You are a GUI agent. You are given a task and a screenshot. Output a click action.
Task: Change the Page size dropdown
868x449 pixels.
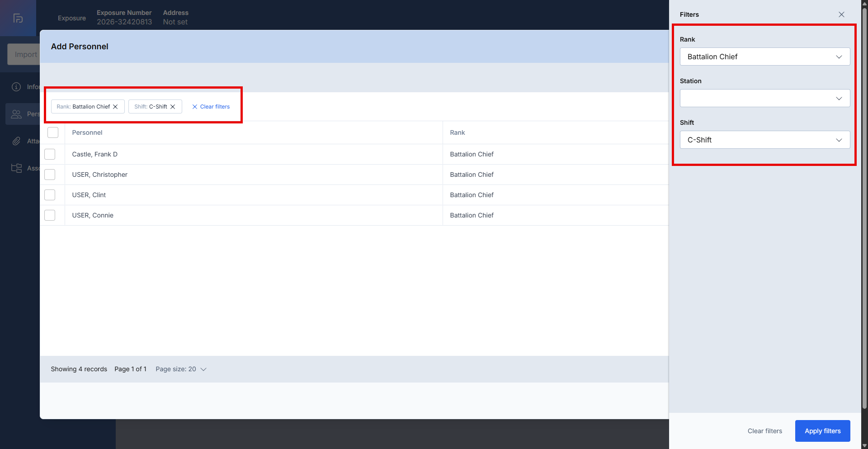pyautogui.click(x=181, y=369)
